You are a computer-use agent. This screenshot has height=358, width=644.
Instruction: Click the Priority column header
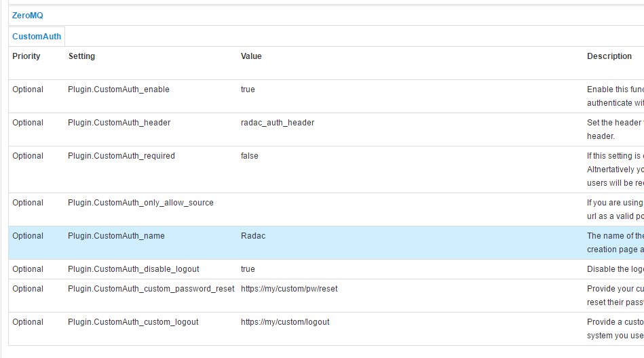(26, 56)
